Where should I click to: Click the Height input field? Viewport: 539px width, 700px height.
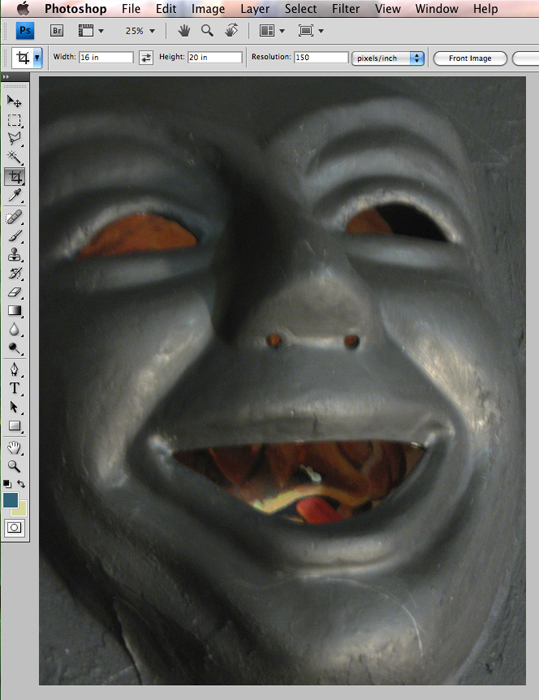pos(215,57)
